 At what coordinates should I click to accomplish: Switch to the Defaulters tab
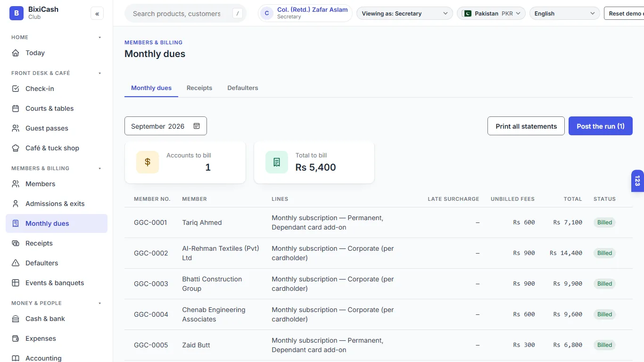(243, 88)
